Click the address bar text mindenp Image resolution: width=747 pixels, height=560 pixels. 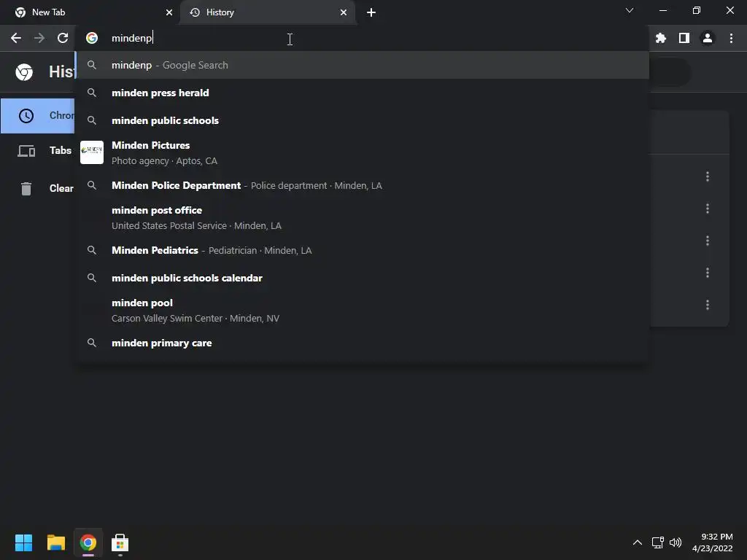coord(131,38)
